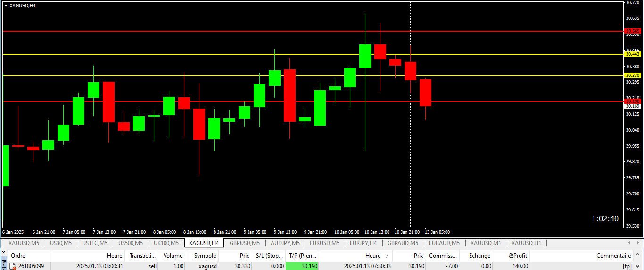Open the GBPAUD,M5 chart tab
This screenshot has width=644, height=270.
[x=403, y=243]
